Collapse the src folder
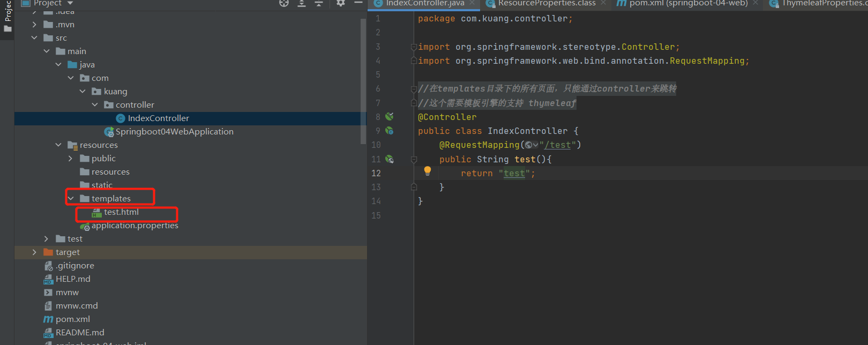This screenshot has height=345, width=868. pyautogui.click(x=35, y=38)
